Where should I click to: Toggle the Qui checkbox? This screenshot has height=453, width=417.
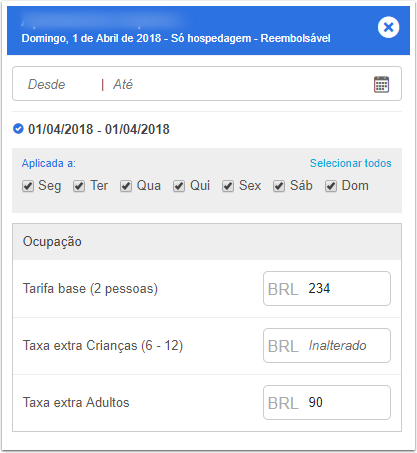click(179, 186)
